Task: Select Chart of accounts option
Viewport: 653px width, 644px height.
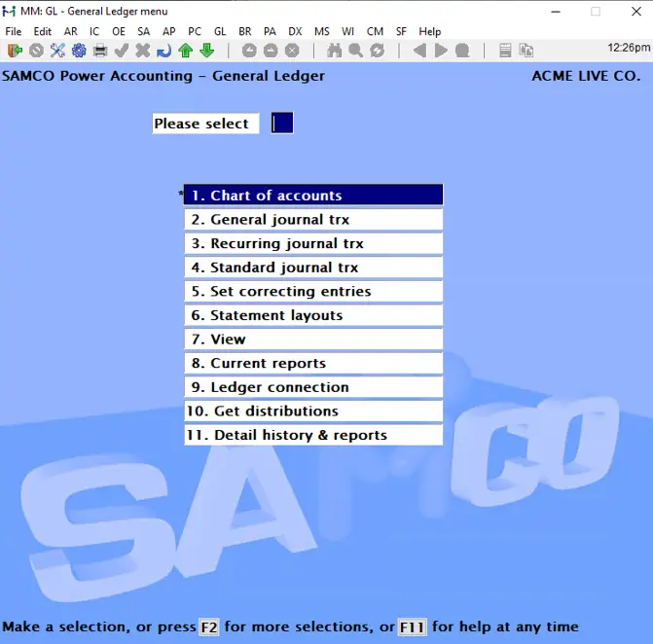Action: [313, 196]
